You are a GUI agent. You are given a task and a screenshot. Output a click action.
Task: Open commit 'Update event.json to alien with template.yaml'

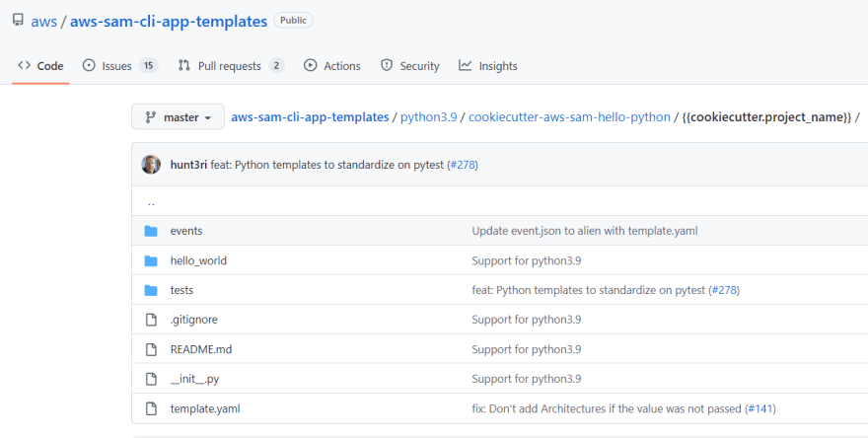click(x=585, y=231)
